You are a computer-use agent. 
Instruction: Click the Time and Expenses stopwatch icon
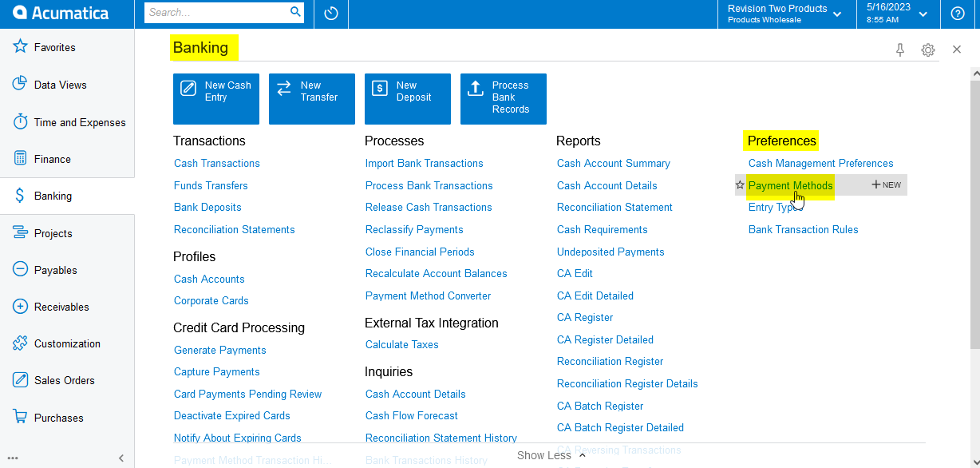coord(20,121)
